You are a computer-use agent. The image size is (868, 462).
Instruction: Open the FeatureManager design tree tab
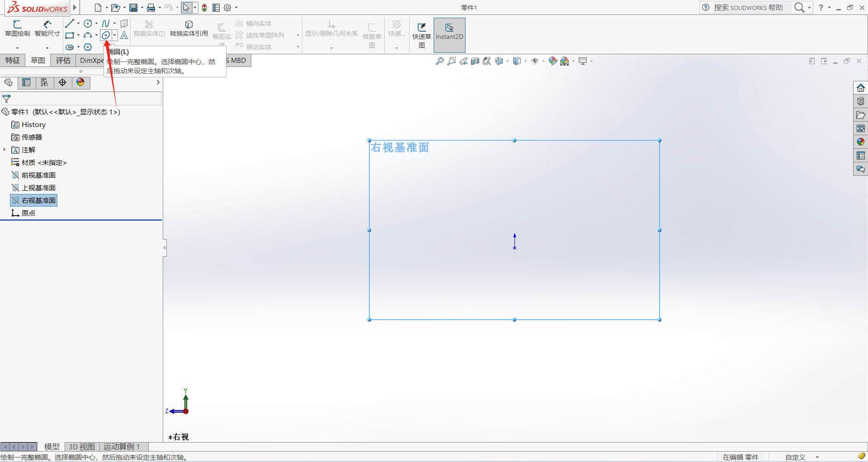(9, 82)
